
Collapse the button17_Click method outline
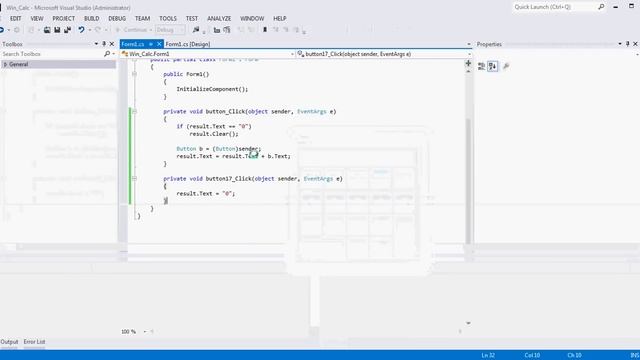pos(134,178)
